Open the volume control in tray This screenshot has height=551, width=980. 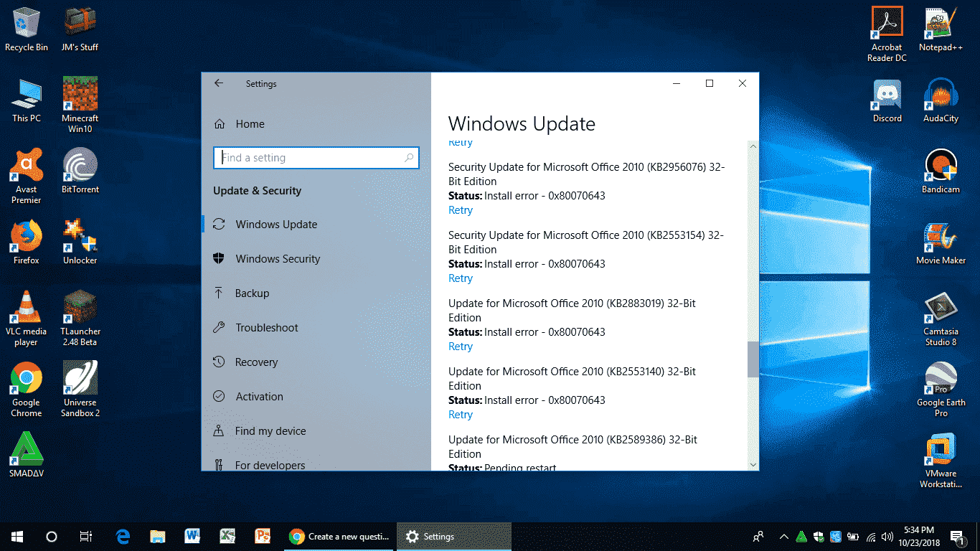point(887,537)
